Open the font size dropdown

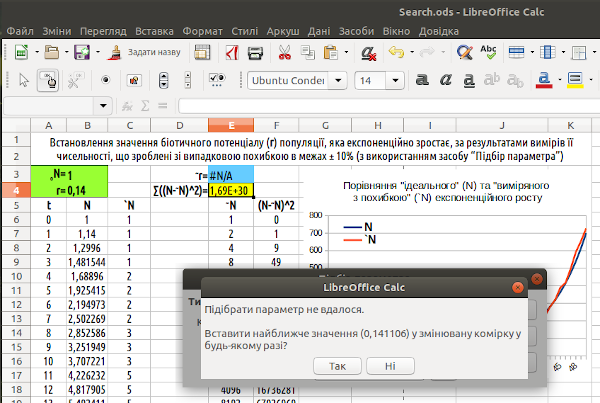pyautogui.click(x=395, y=80)
